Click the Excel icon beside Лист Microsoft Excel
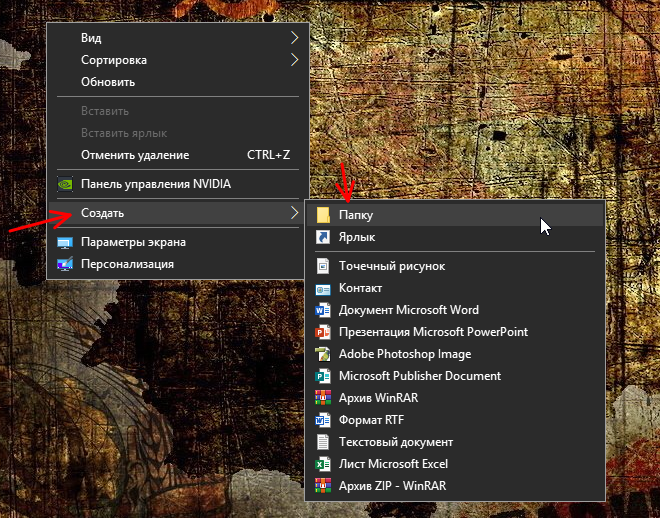 (323, 464)
